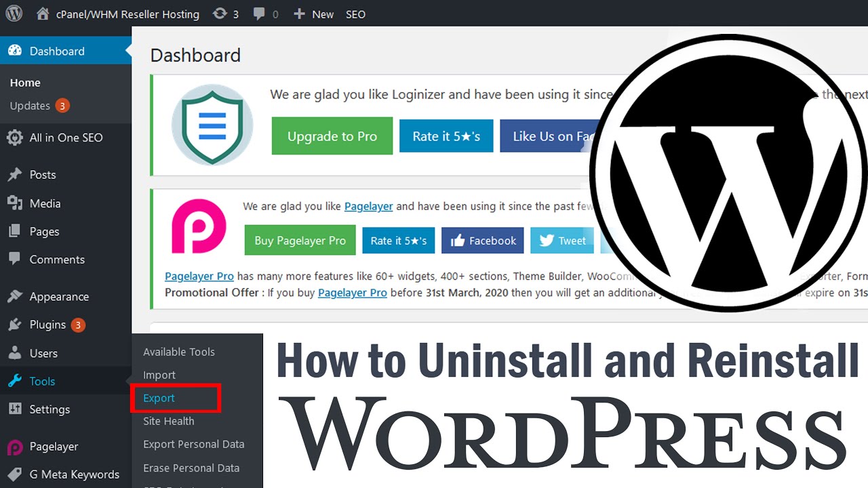Open the Plugins plug icon
Screen dimensions: 868x488
(14, 325)
